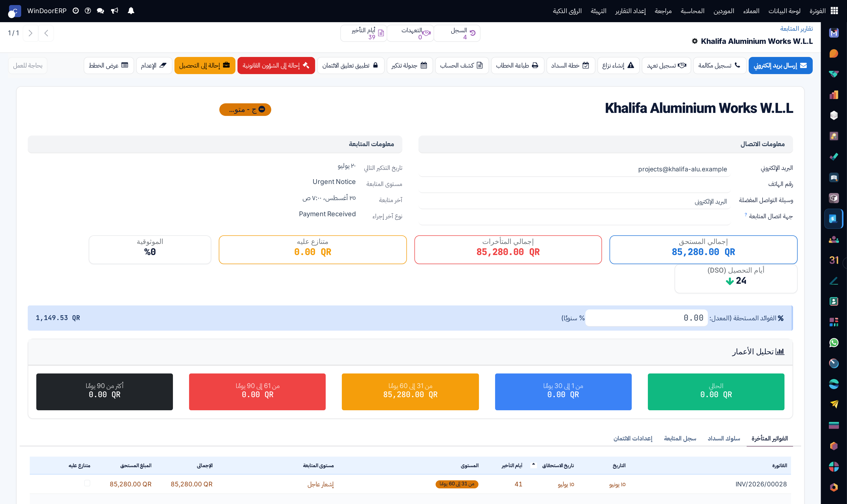Viewport: 847px width, 504px height.
Task: Click إرسال بريد إلكتروني button
Action: pyautogui.click(x=780, y=65)
